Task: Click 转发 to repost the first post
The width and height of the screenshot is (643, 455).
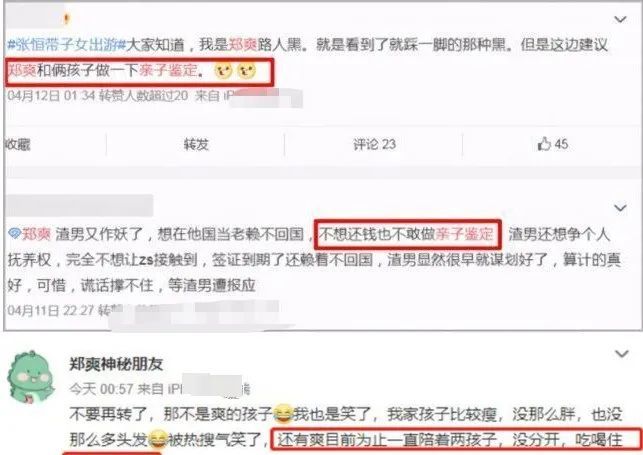Action: pos(196,144)
